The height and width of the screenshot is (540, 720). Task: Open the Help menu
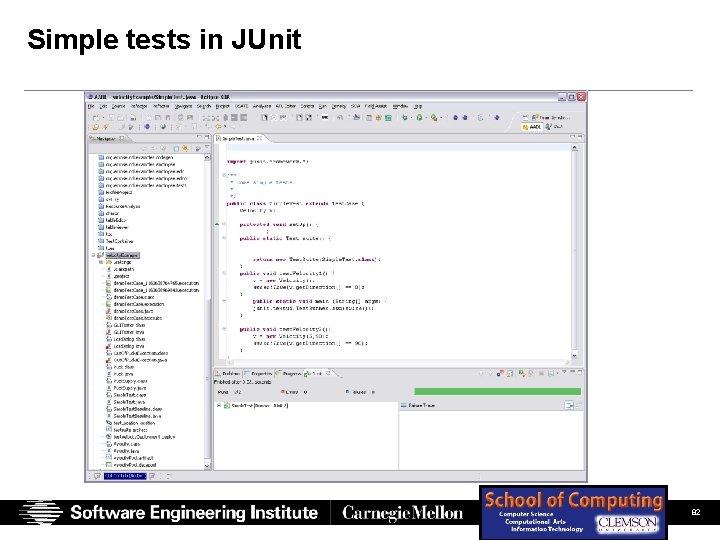(x=418, y=106)
